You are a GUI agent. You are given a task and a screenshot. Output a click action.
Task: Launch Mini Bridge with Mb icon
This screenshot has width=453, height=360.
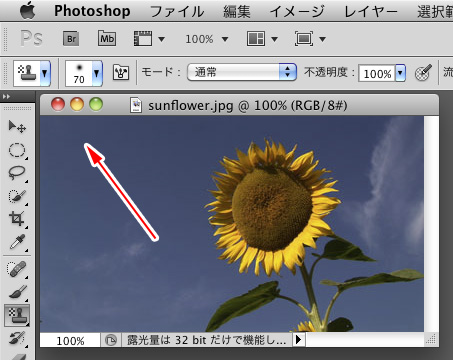coord(107,38)
